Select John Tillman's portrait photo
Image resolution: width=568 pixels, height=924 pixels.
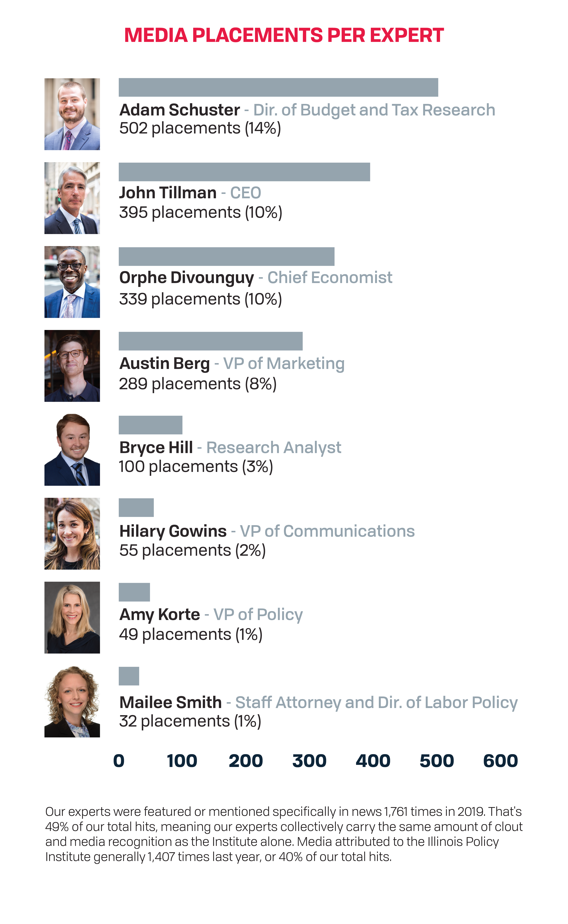72,198
